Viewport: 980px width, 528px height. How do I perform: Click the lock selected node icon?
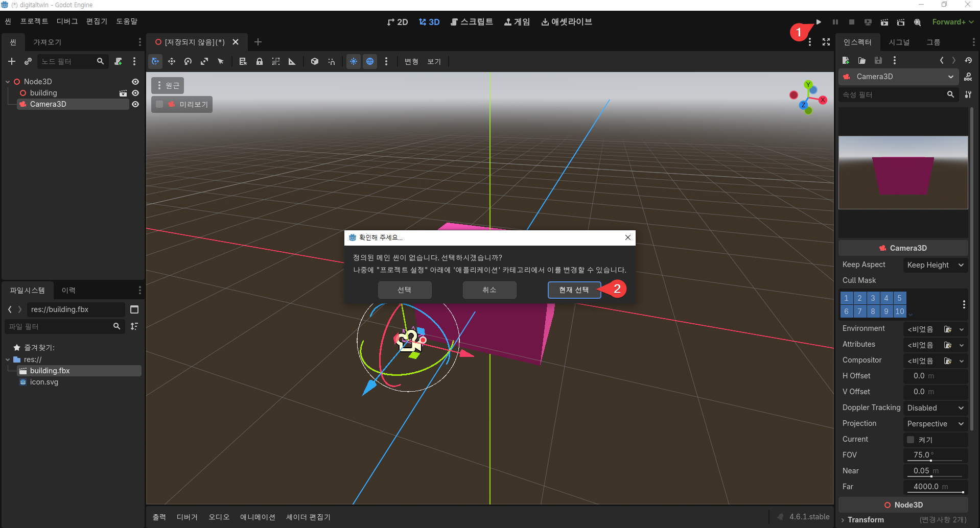point(260,61)
